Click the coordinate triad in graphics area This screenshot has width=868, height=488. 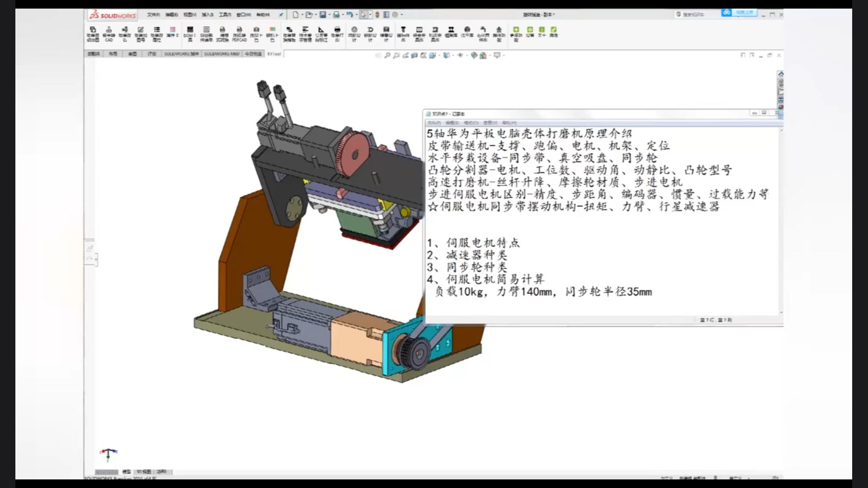108,454
